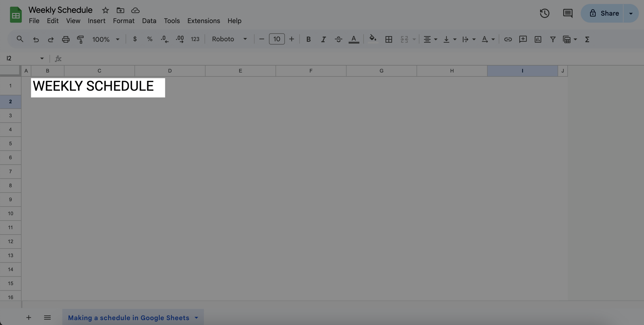This screenshot has height=325, width=644.
Task: Select column I header
Action: 522,71
